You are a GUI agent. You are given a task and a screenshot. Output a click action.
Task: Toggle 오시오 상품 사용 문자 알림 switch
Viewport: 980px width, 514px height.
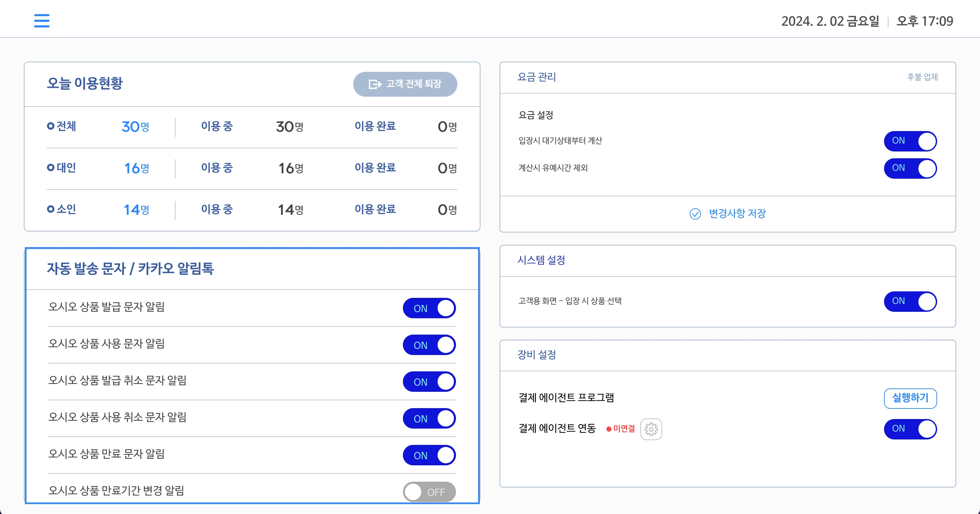pyautogui.click(x=429, y=345)
